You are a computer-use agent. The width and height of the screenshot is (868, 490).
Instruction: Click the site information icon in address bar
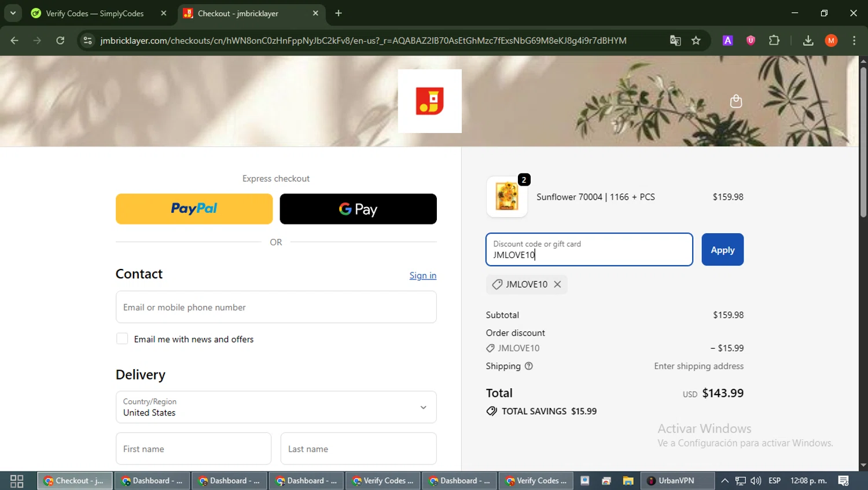(87, 40)
